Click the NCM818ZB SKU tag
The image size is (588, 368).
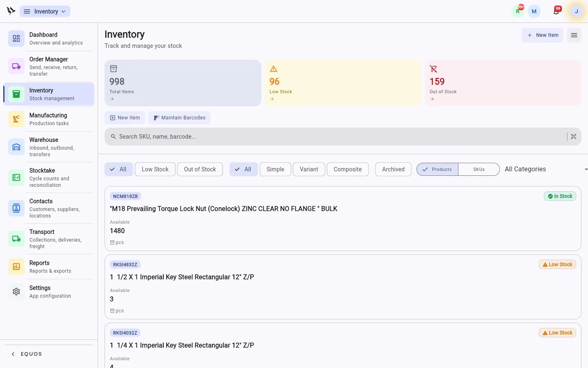point(125,196)
